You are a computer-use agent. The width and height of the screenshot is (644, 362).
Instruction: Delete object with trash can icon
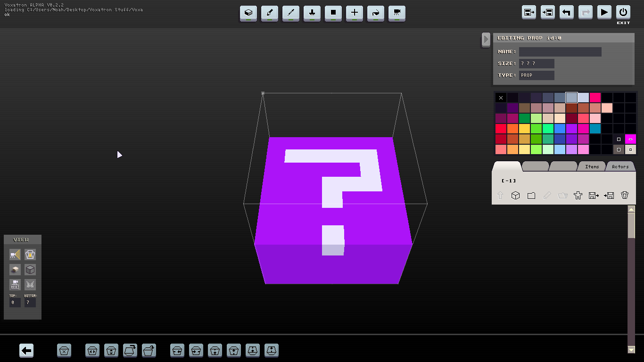[625, 195]
